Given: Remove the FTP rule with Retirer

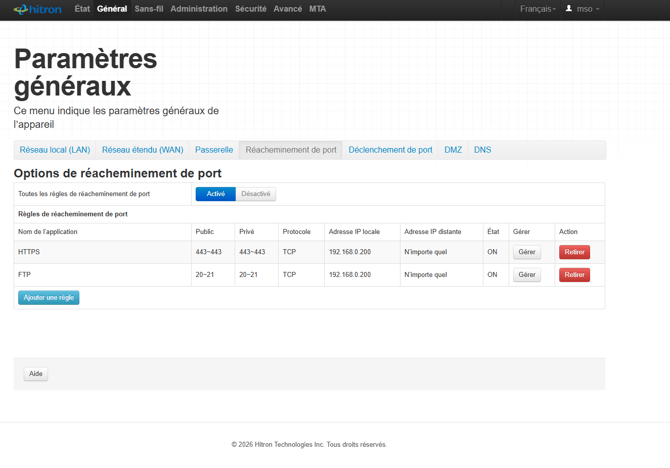Looking at the screenshot, I should (574, 275).
